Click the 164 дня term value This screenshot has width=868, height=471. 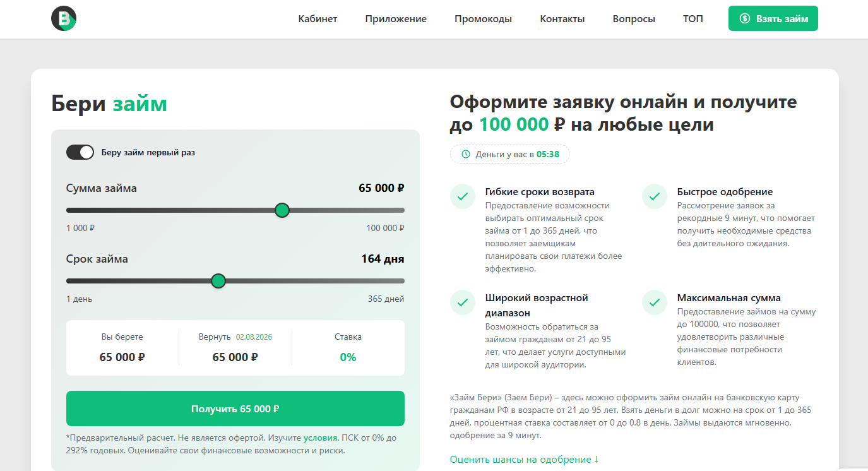point(383,259)
